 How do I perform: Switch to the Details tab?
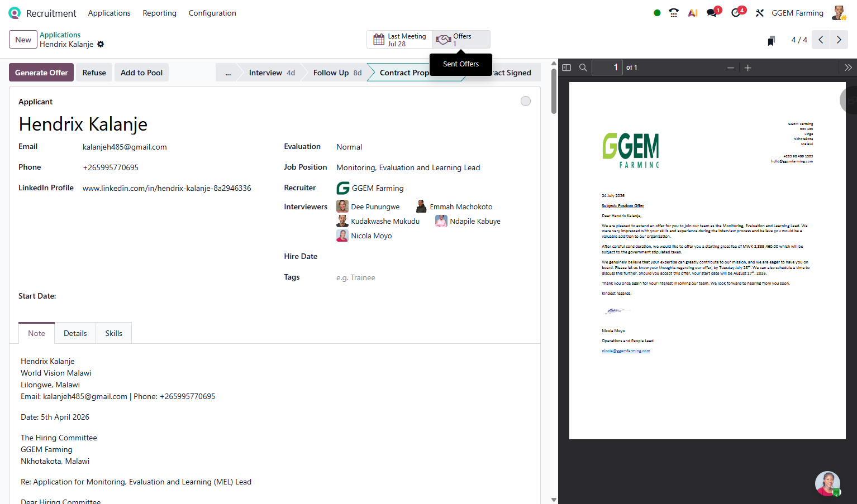[75, 333]
